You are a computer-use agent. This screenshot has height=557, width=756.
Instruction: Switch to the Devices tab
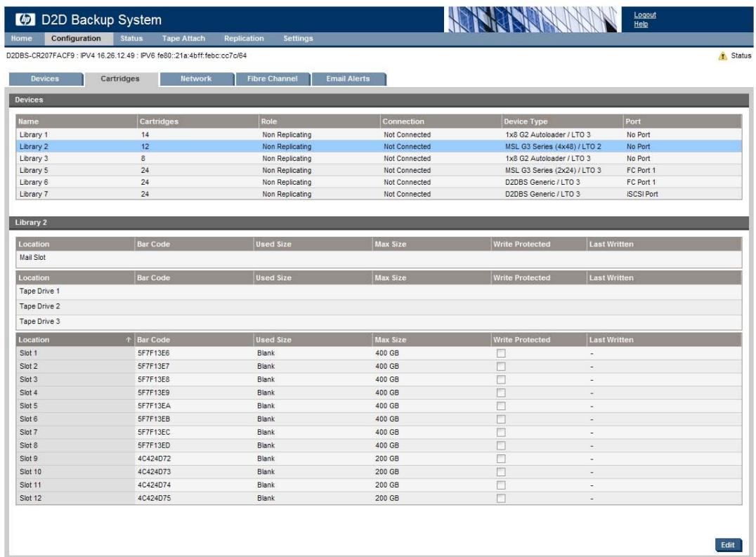coord(46,79)
